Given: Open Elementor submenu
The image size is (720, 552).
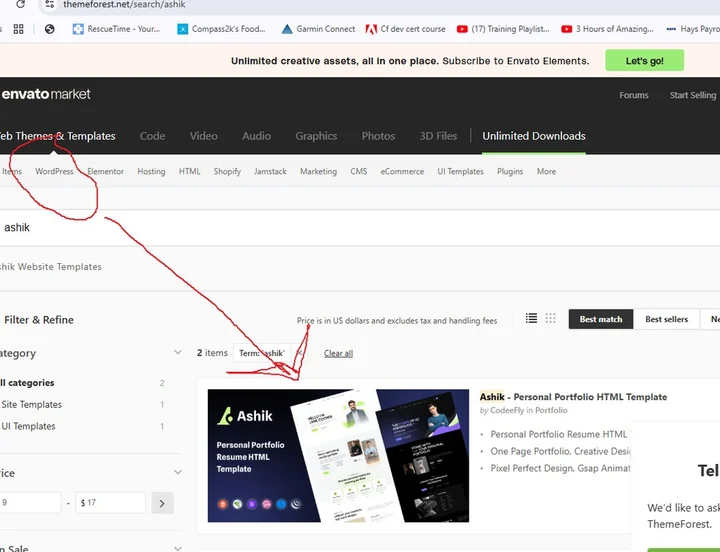Looking at the screenshot, I should [105, 171].
